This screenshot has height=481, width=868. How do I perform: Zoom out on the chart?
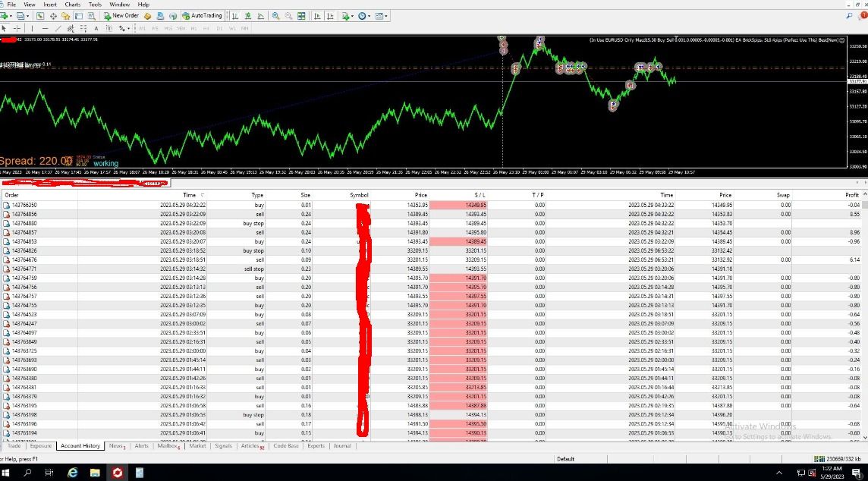(x=288, y=16)
